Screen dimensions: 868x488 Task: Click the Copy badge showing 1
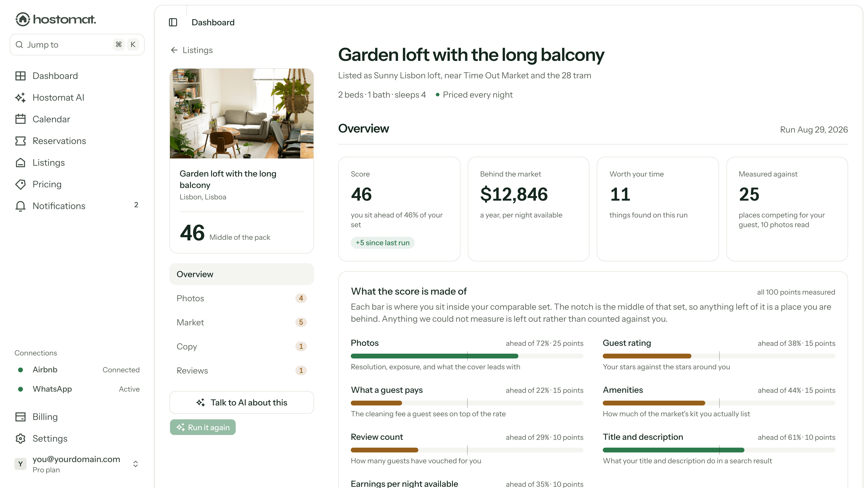[301, 346]
